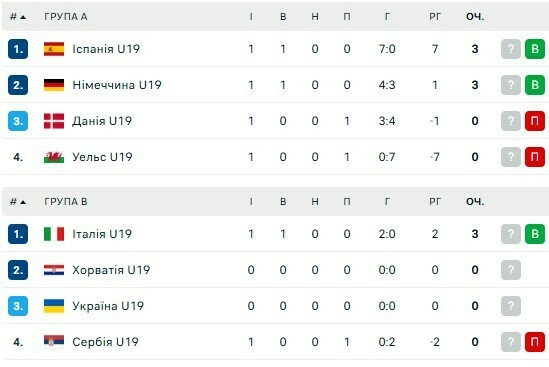The width and height of the screenshot is (549, 367).
Task: Click the Ukraine flag icon
Action: (54, 306)
